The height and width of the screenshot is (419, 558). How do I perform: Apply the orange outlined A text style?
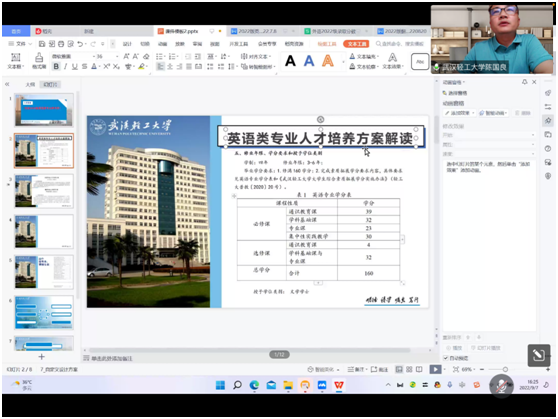pyautogui.click(x=328, y=61)
